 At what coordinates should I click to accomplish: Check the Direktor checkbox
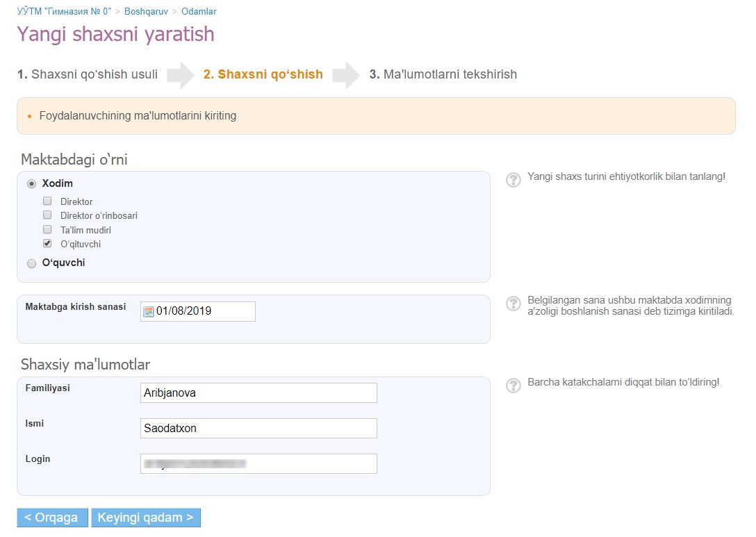(47, 201)
